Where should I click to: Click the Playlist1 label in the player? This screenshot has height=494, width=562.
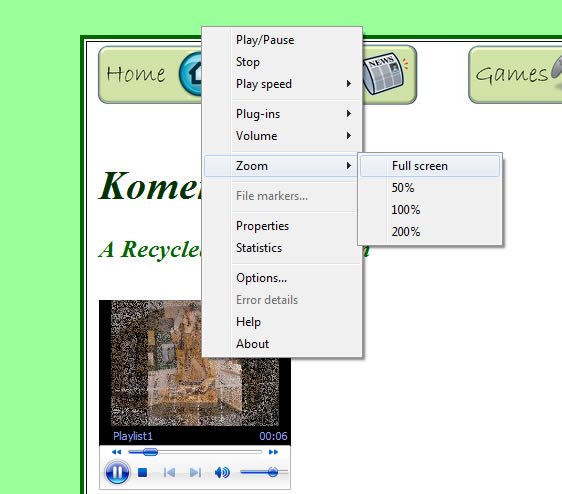pos(133,436)
